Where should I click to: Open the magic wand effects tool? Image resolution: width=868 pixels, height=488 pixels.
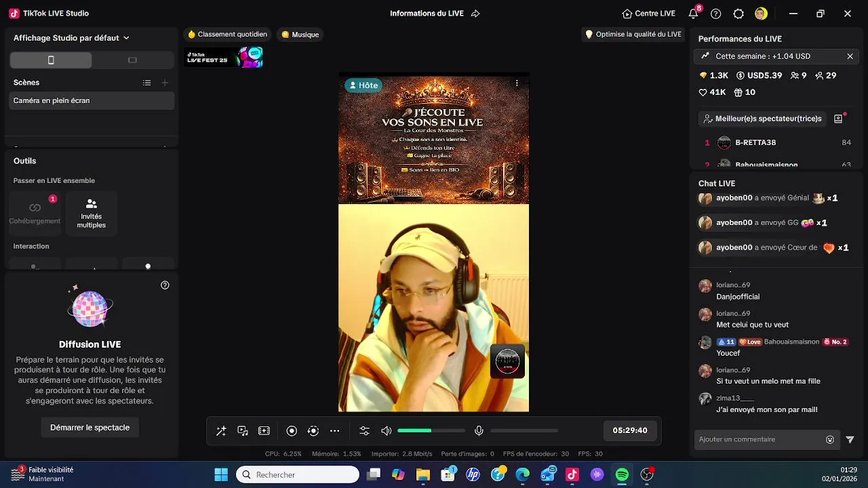click(221, 431)
